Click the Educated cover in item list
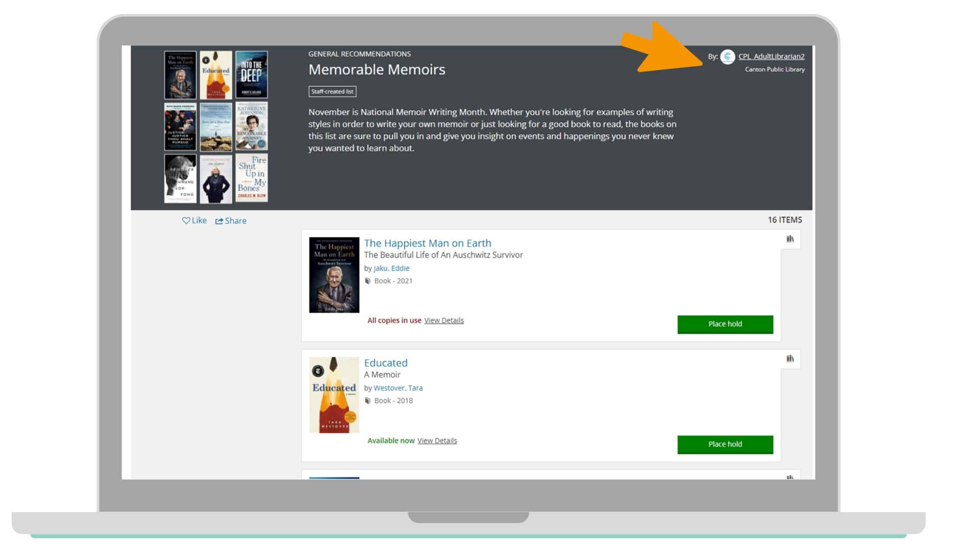The height and width of the screenshot is (551, 980). coord(334,395)
